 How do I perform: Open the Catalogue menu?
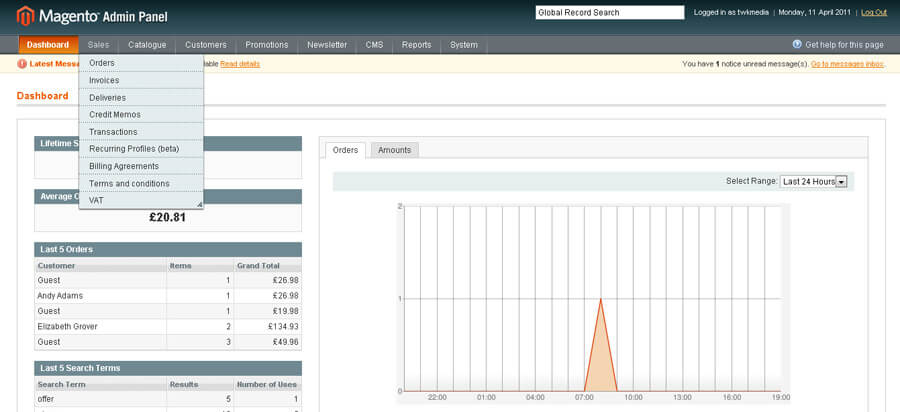(147, 45)
